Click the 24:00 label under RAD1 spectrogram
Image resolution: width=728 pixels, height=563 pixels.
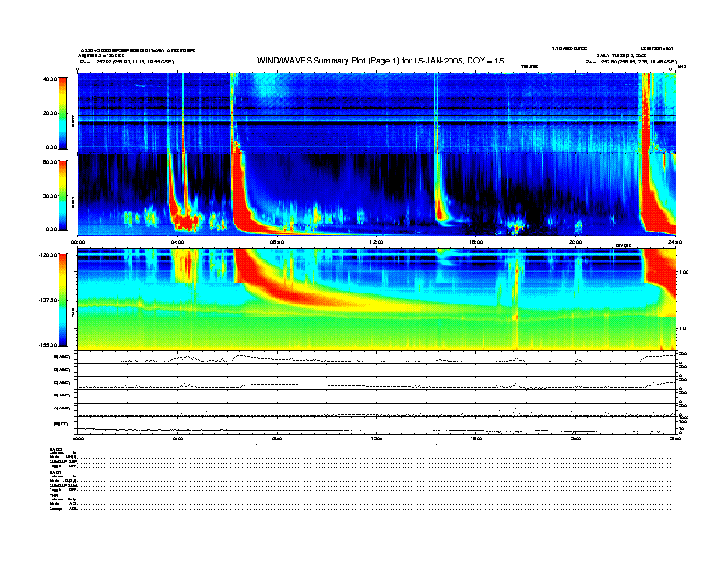pyautogui.click(x=675, y=242)
